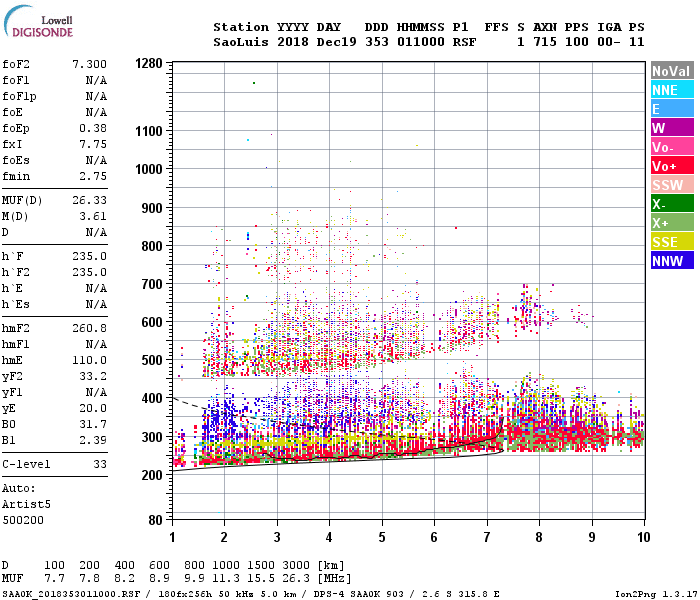Click the 1280 km height axis label
Screen dimensions: 700x600
tap(149, 63)
